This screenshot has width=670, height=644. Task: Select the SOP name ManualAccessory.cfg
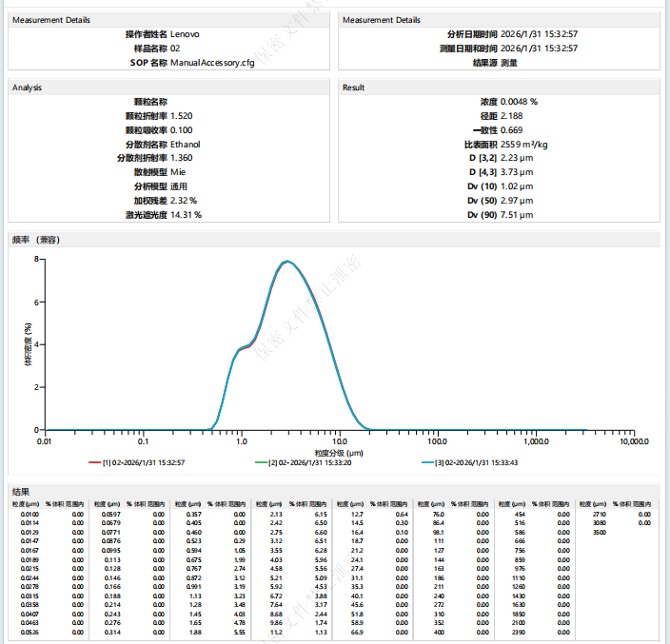(x=214, y=63)
